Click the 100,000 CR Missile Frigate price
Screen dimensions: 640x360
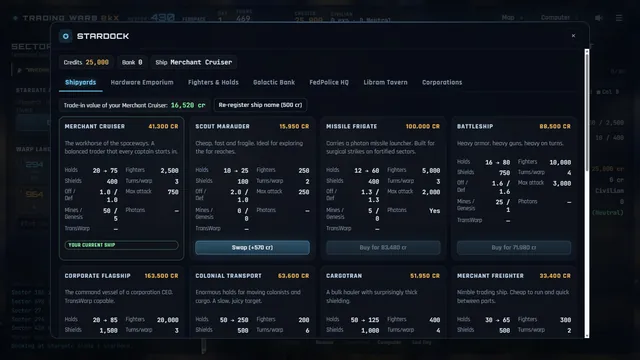(423, 127)
